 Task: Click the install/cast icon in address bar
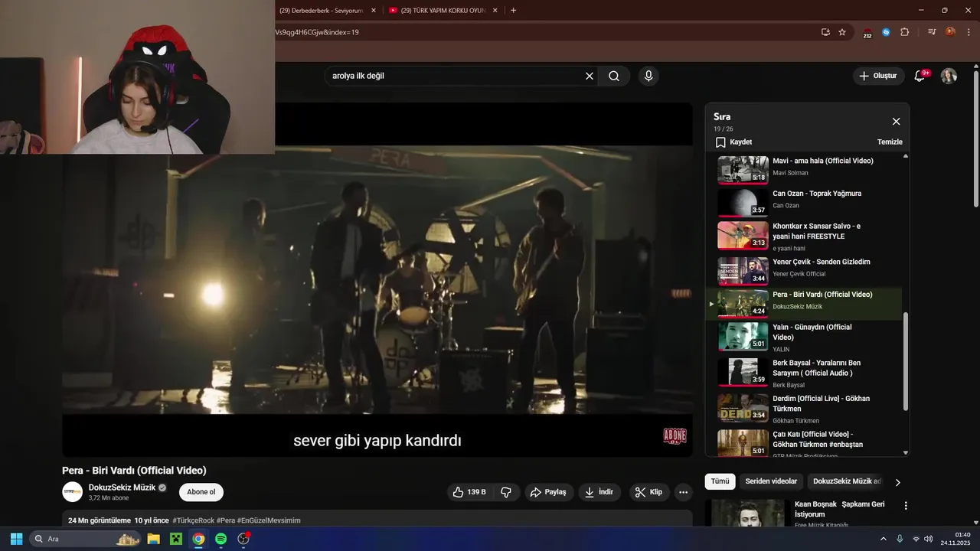825,32
